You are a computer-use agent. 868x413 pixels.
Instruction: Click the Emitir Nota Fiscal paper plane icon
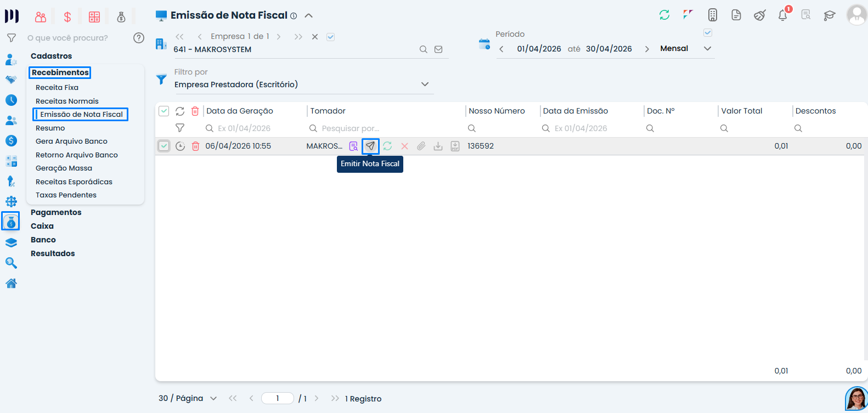pos(370,146)
